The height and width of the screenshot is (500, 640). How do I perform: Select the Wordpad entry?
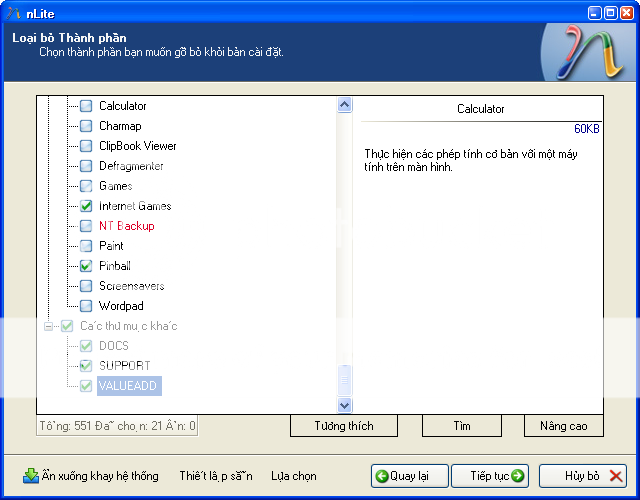pyautogui.click(x=121, y=306)
